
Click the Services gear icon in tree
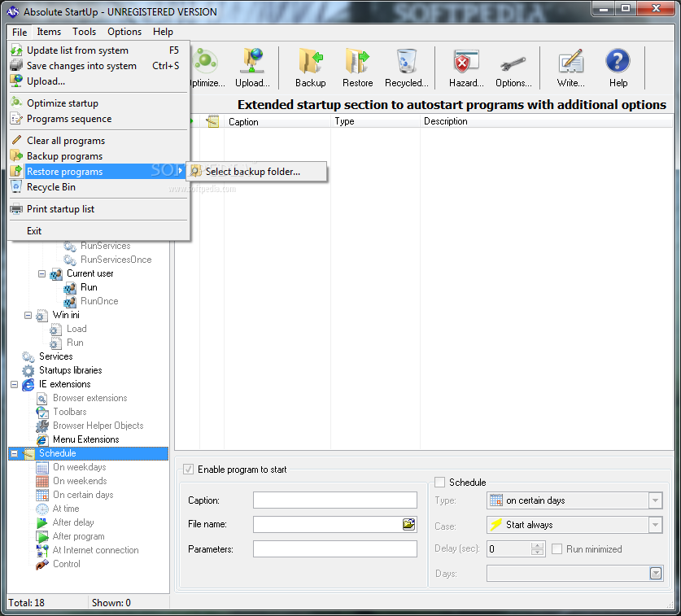click(x=28, y=356)
